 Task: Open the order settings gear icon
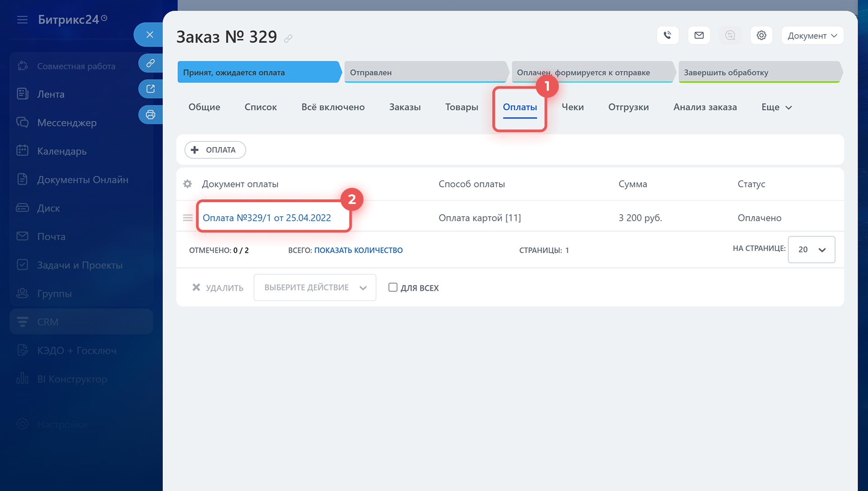[x=761, y=35]
